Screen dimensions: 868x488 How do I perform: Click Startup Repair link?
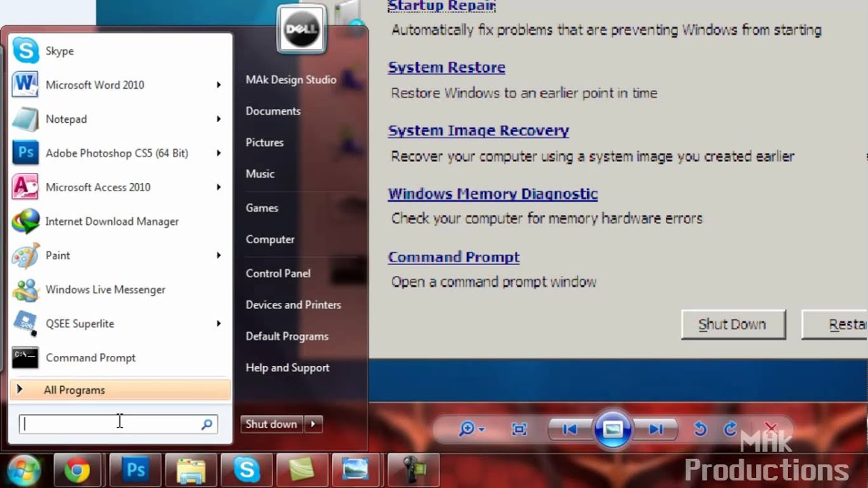coord(441,6)
